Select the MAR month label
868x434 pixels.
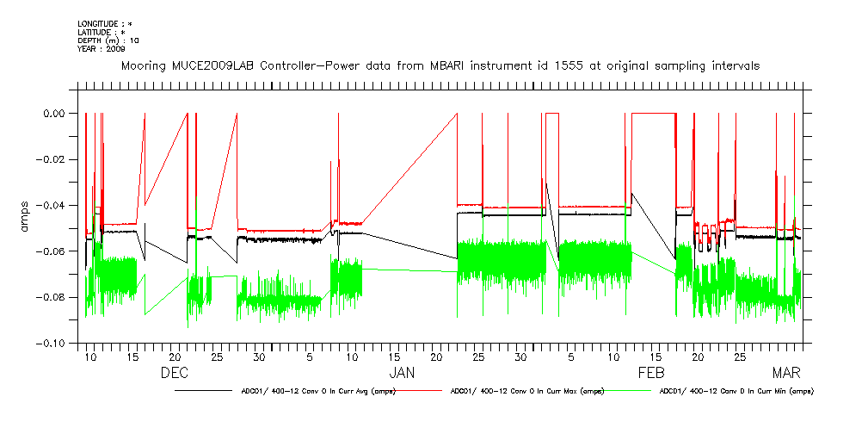(786, 373)
